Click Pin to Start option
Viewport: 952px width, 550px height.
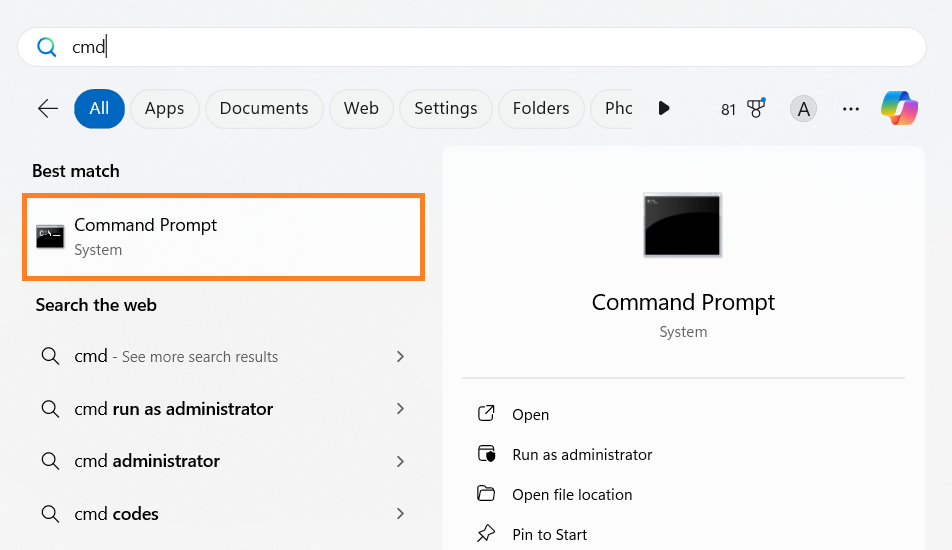click(549, 534)
